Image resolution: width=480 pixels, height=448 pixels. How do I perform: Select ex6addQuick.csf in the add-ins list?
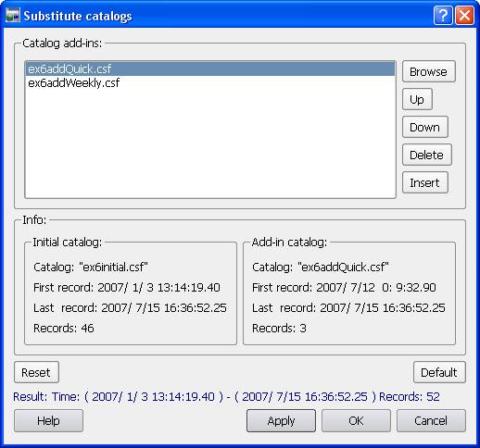(x=210, y=68)
